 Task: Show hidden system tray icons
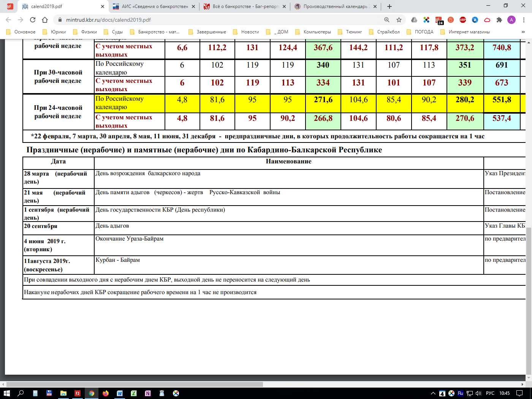tap(433, 393)
